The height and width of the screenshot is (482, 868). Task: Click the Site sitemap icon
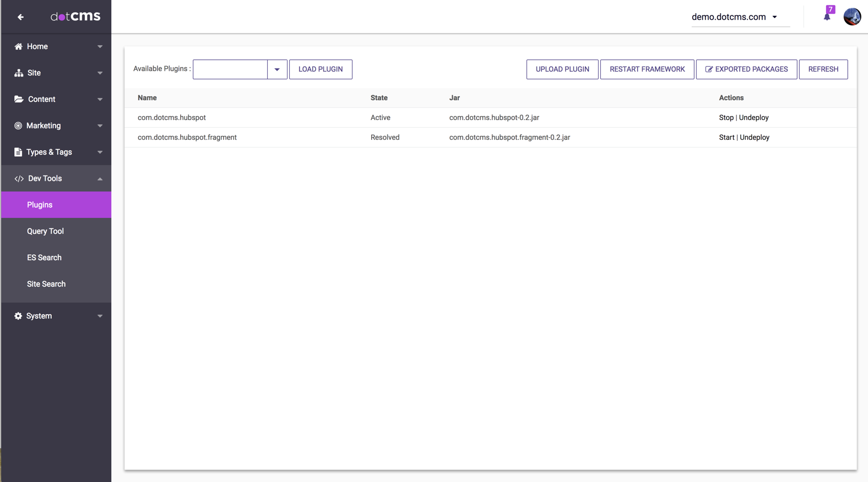[x=18, y=73]
